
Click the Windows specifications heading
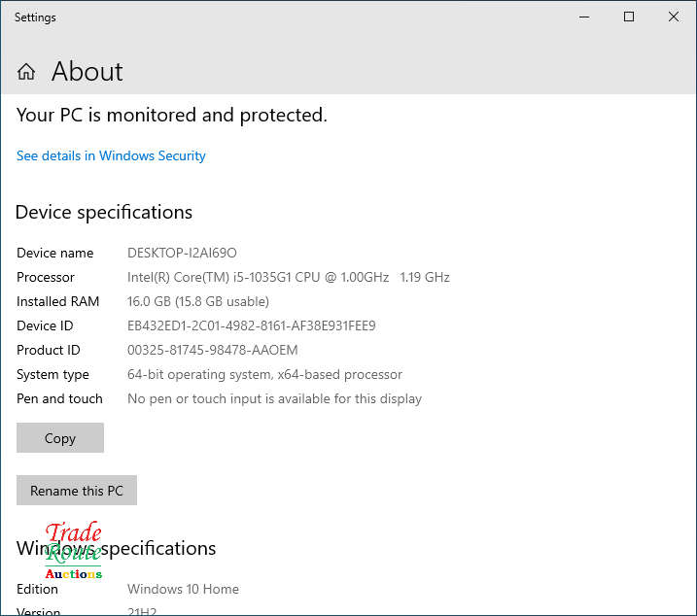pyautogui.click(x=156, y=548)
